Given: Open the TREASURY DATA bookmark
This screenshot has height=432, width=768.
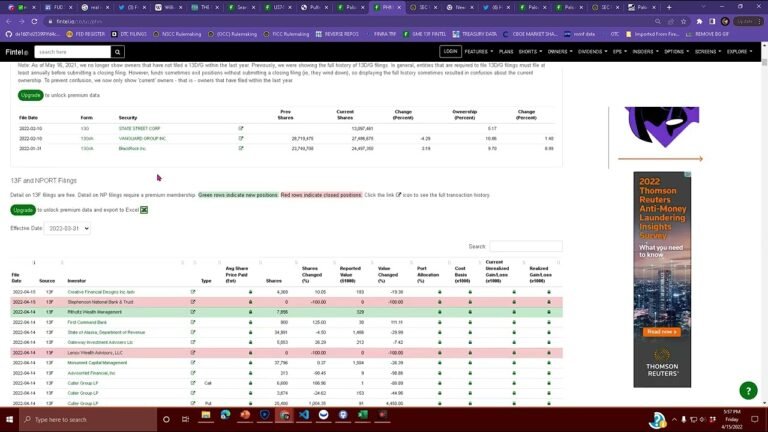Looking at the screenshot, I should tap(475, 34).
